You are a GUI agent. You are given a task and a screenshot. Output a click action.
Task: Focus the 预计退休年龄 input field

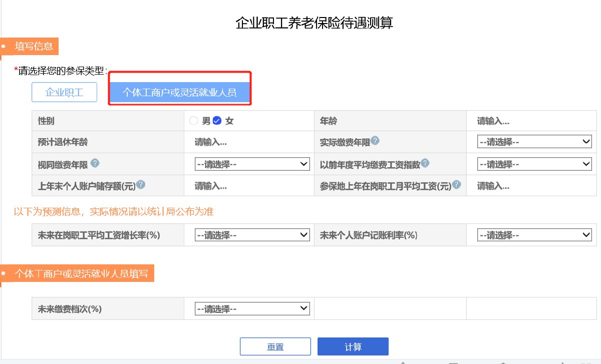click(x=248, y=142)
